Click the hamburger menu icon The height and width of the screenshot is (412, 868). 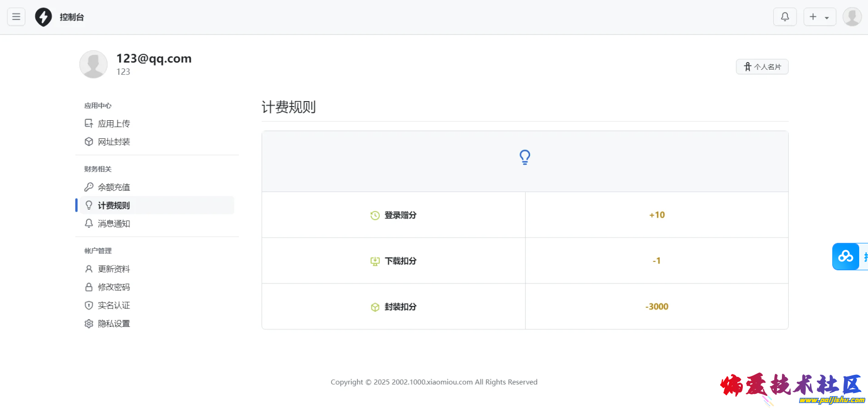(x=16, y=17)
